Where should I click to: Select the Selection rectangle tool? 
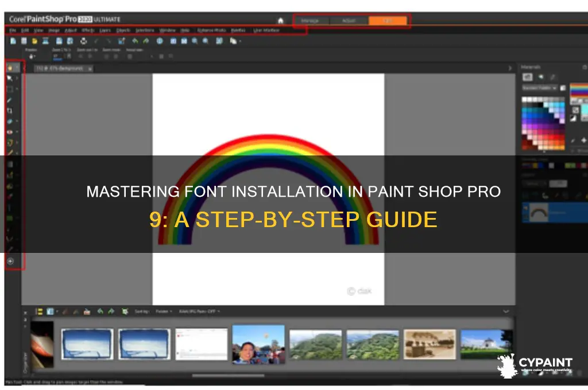(x=10, y=89)
